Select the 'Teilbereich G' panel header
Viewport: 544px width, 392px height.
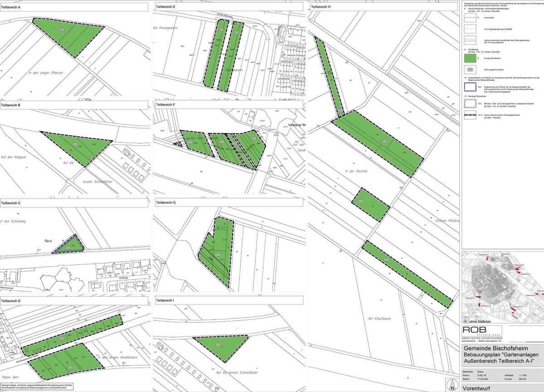tap(229, 203)
